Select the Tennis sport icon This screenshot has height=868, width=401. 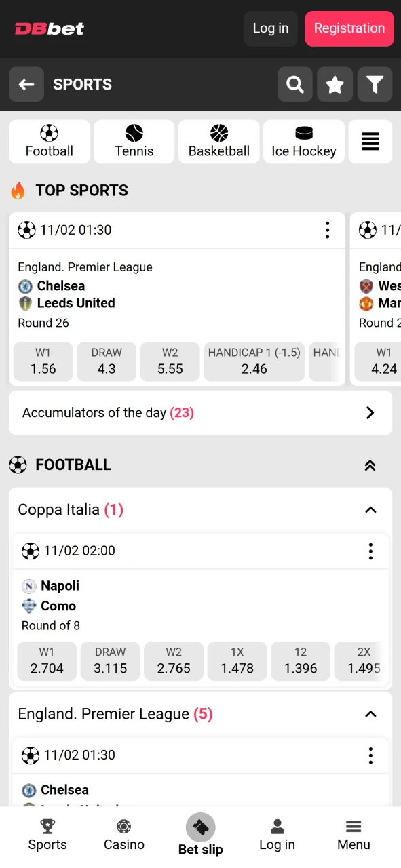tap(134, 141)
